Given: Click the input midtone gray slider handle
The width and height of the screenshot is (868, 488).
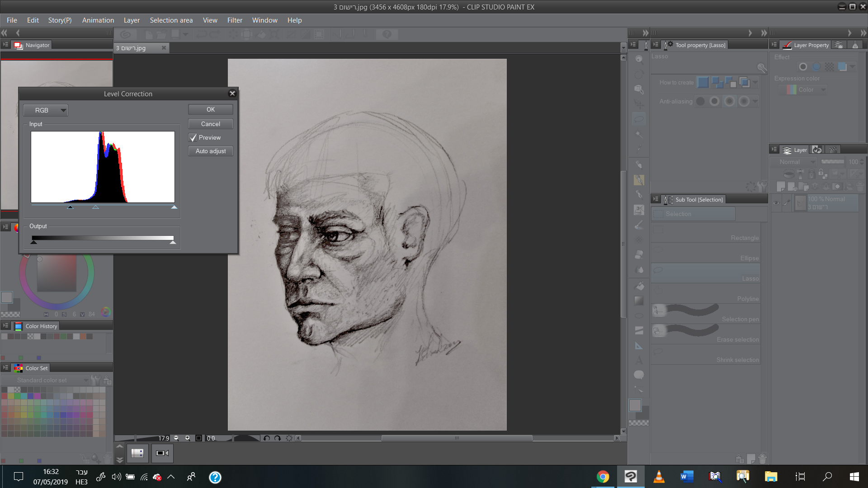Looking at the screenshot, I should tap(95, 207).
